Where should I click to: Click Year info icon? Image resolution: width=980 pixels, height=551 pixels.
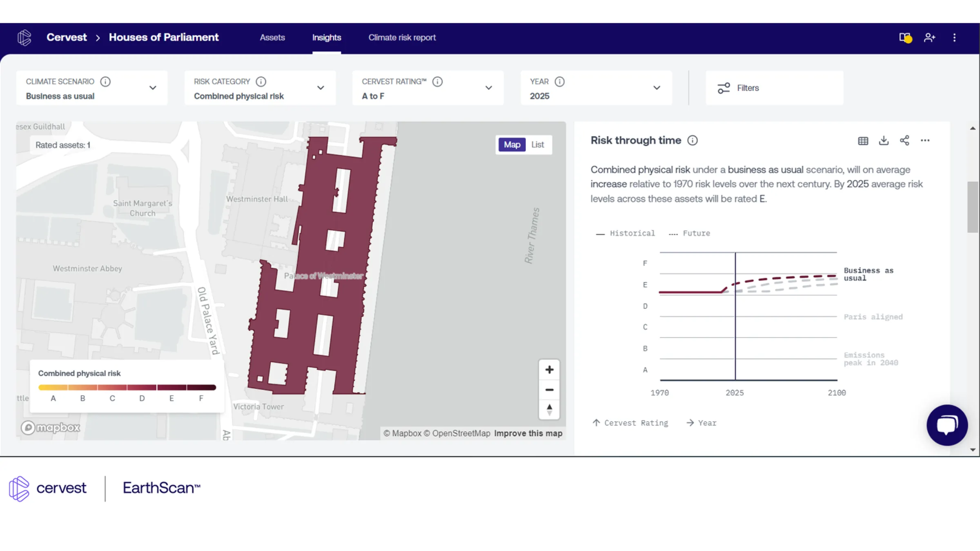click(559, 82)
